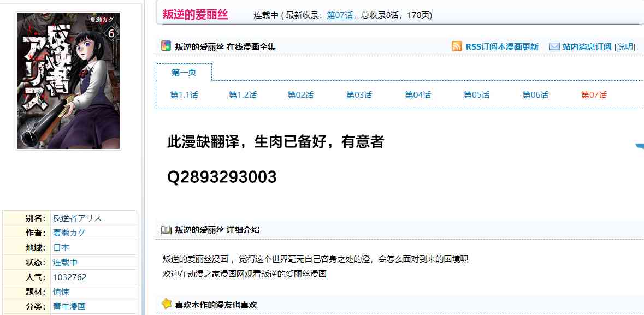Image resolution: width=644 pixels, height=315 pixels.
Task: Open chapter 第1.2话
Action: [x=243, y=95]
